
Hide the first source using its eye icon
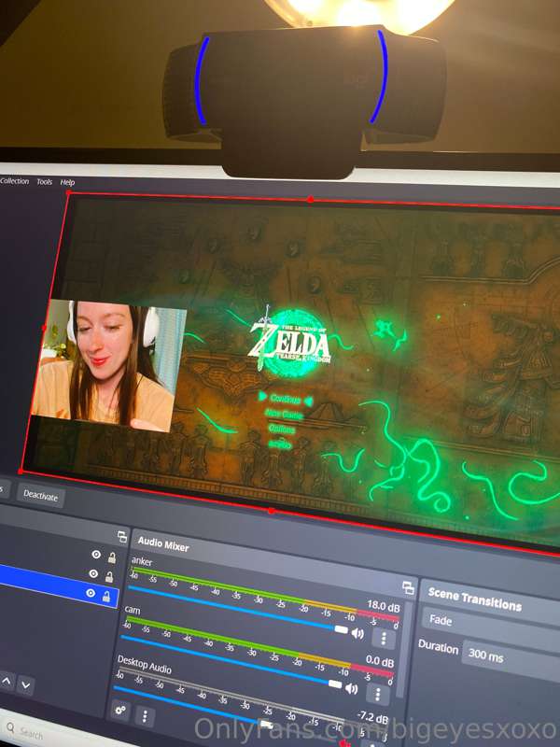(x=96, y=554)
